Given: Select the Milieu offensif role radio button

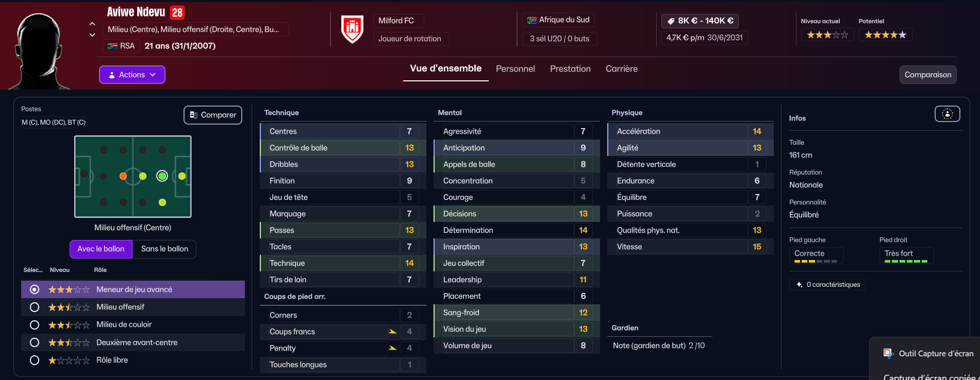Looking at the screenshot, I should [x=35, y=307].
